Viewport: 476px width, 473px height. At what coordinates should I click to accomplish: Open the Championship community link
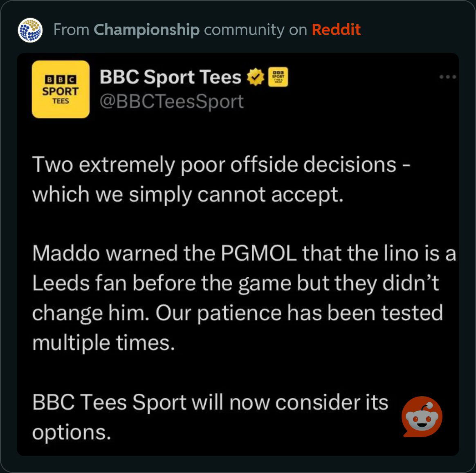pos(147,30)
